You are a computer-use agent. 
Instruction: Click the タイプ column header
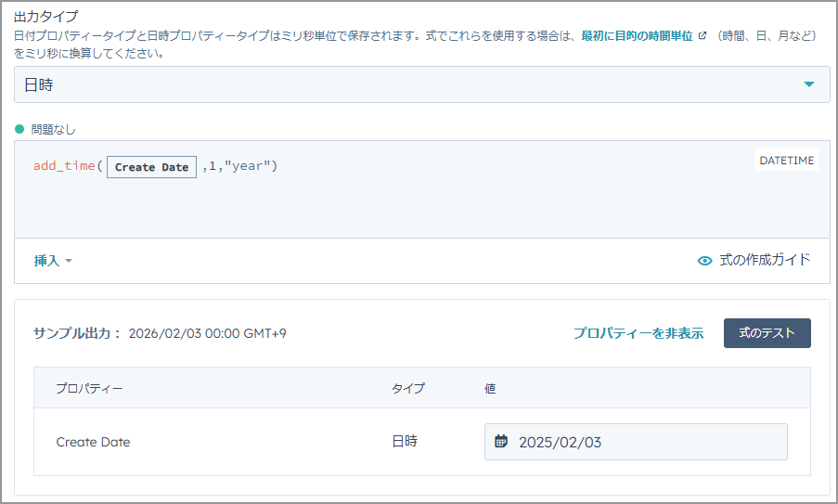pos(408,389)
